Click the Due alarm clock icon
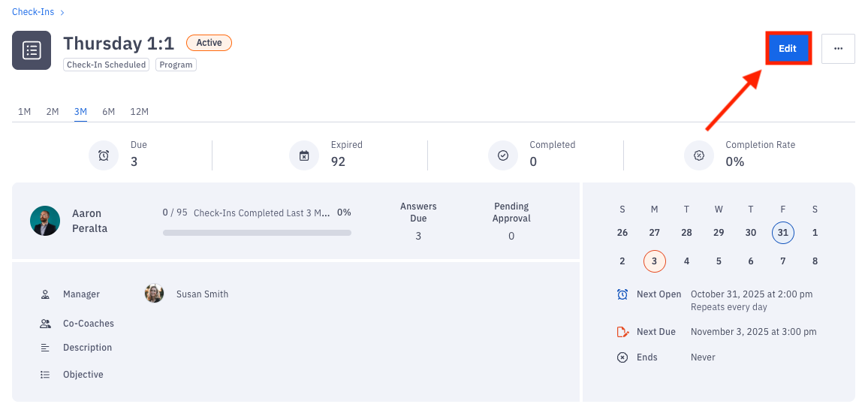This screenshot has width=868, height=410. click(x=104, y=155)
